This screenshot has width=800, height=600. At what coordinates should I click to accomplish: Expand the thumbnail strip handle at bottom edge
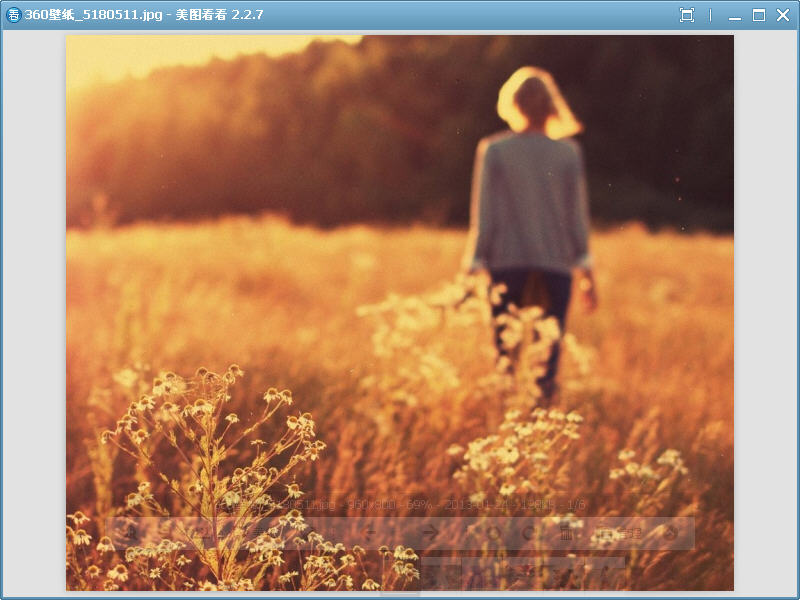400,594
